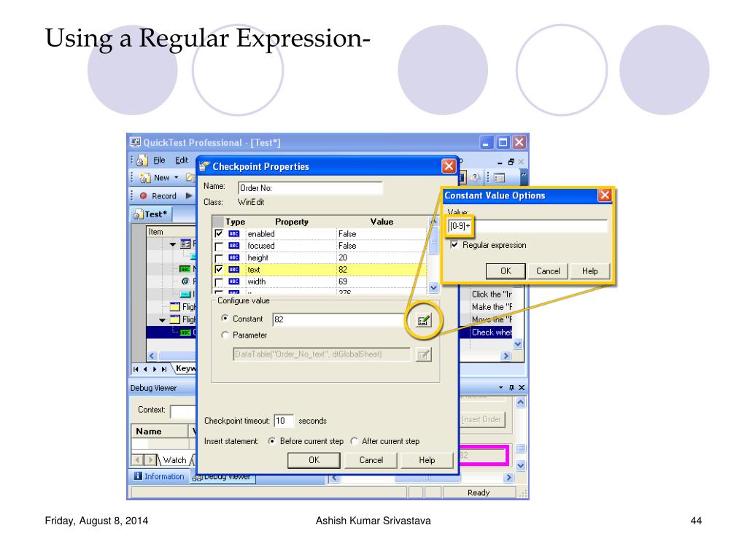The image size is (747, 560).
Task: Click the disabled parameter options icon
Action: [x=424, y=355]
